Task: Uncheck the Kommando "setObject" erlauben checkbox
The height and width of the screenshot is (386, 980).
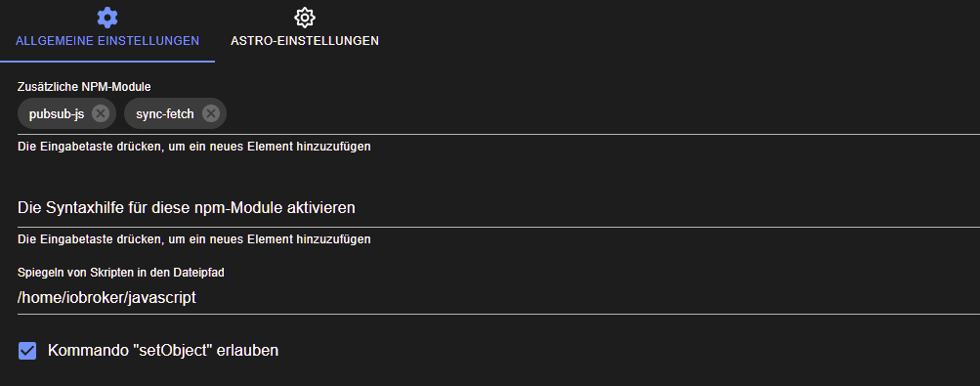Action: click(x=27, y=351)
